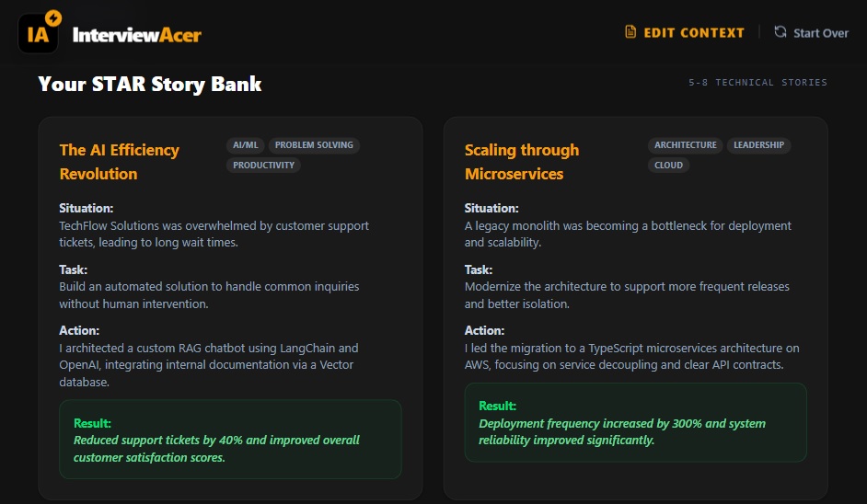Click the InterviewAcer brand name

coord(136,35)
